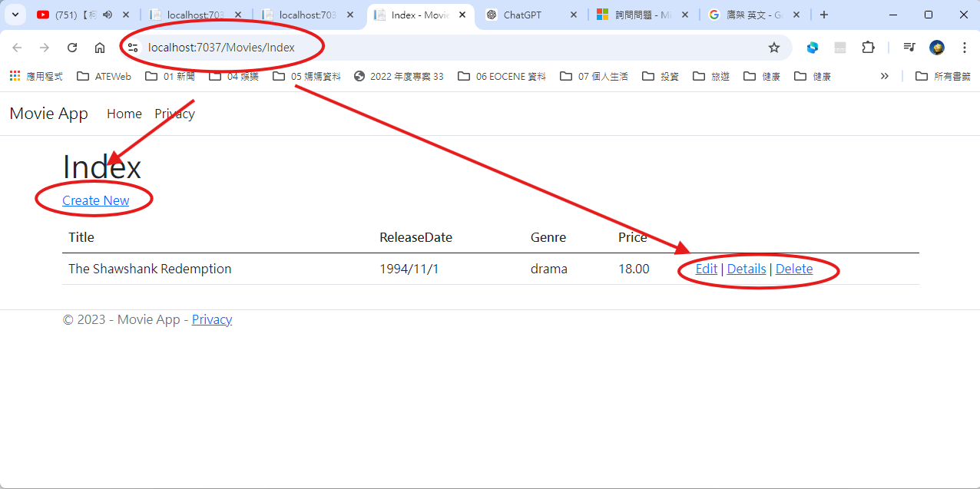Select the drama genre cell
The image size is (980, 489).
click(x=549, y=269)
